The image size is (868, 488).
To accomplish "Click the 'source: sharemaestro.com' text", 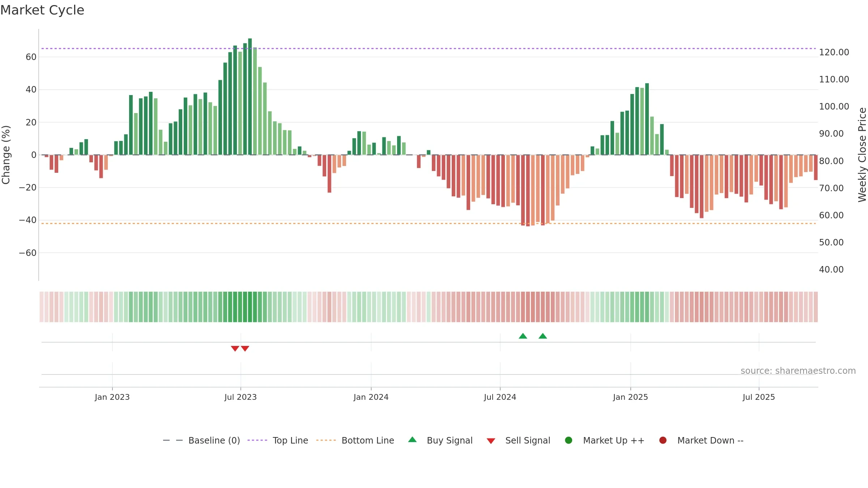I will click(x=798, y=371).
